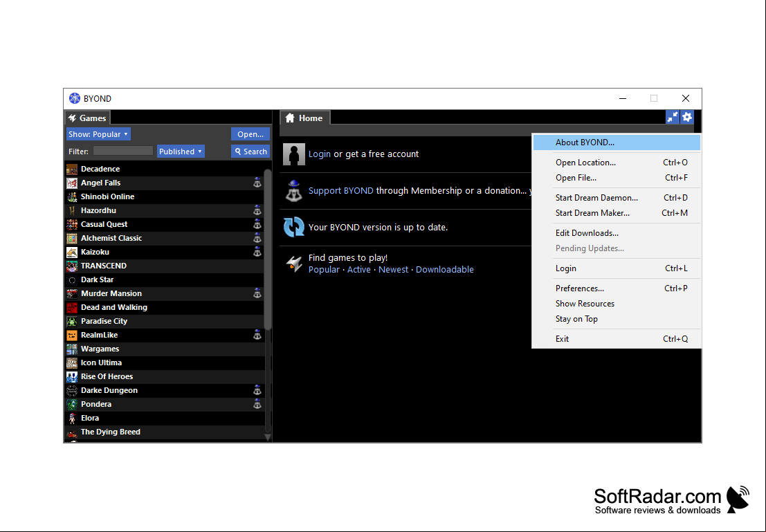Click the Murder Mansion game icon
This screenshot has height=532, width=766.
click(72, 294)
